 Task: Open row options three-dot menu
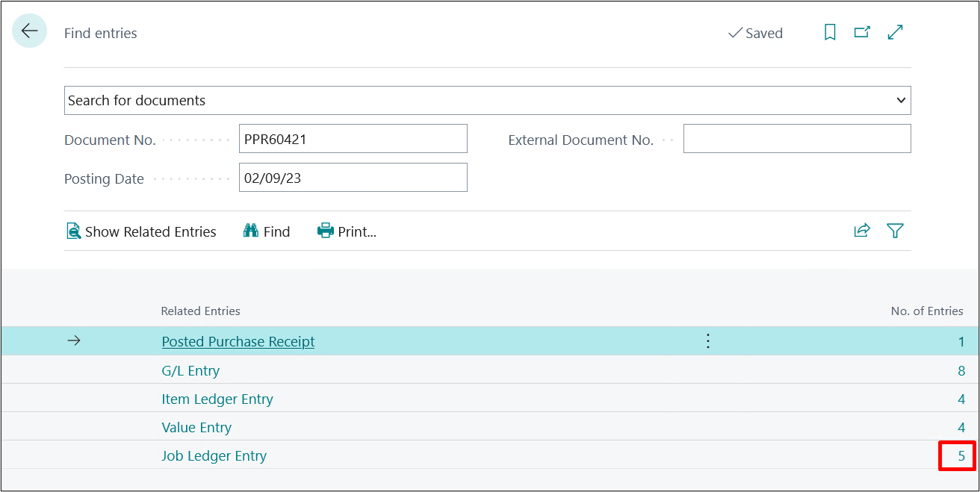click(x=708, y=341)
